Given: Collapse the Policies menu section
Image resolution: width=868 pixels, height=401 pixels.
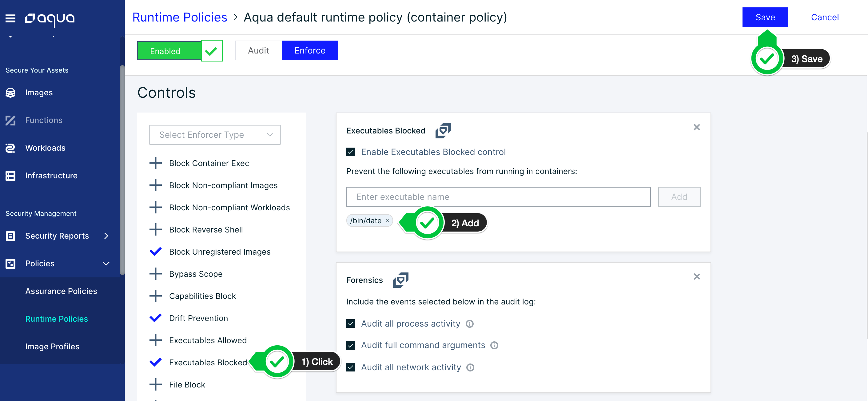Looking at the screenshot, I should 106,264.
